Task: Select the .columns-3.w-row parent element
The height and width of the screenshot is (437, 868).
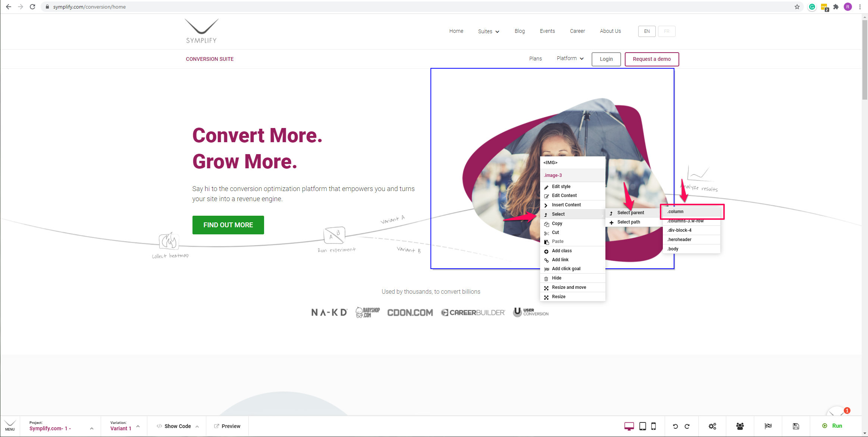Action: pyautogui.click(x=692, y=221)
